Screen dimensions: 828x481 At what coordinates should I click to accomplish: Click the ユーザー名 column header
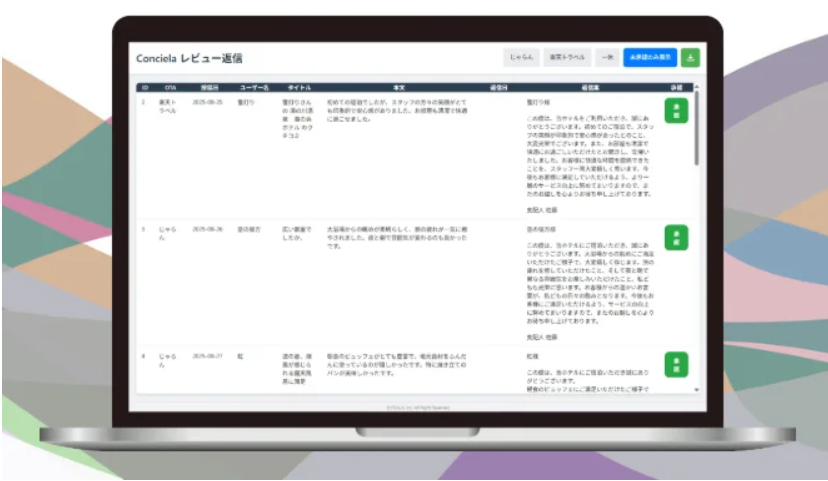tap(254, 88)
